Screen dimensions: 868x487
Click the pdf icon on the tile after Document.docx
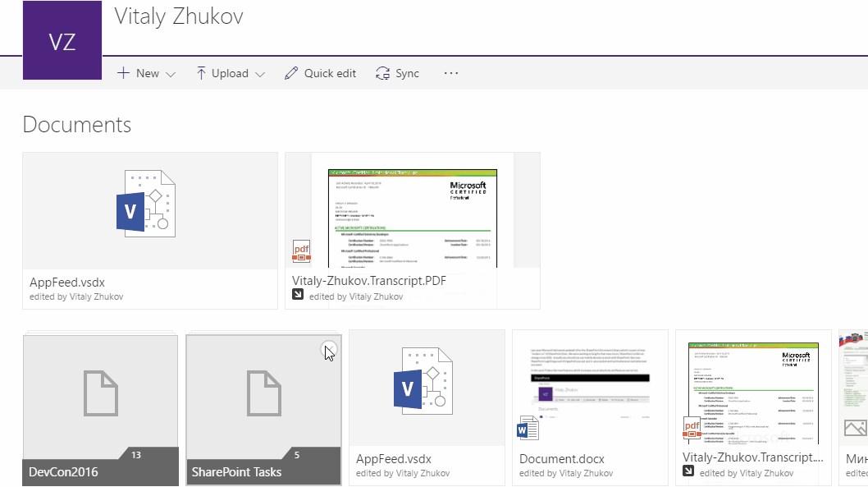point(692,428)
